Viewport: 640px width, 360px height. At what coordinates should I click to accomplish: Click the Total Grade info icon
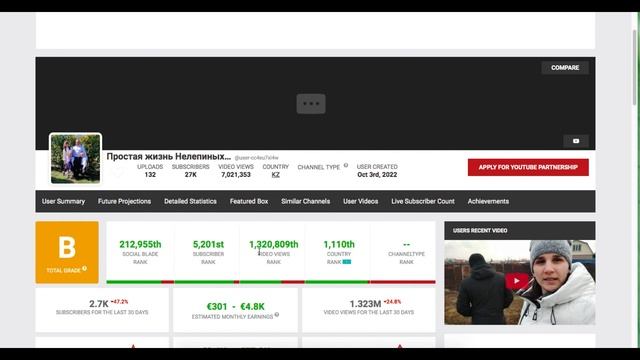point(84,269)
